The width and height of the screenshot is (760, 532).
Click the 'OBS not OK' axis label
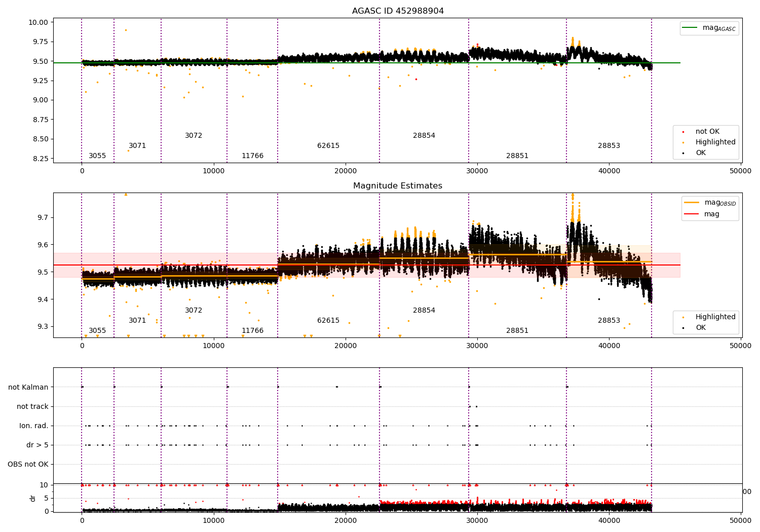pyautogui.click(x=28, y=464)
